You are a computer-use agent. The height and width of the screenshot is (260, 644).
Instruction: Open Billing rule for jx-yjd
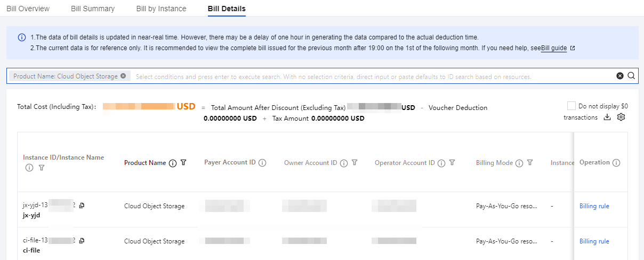594,206
